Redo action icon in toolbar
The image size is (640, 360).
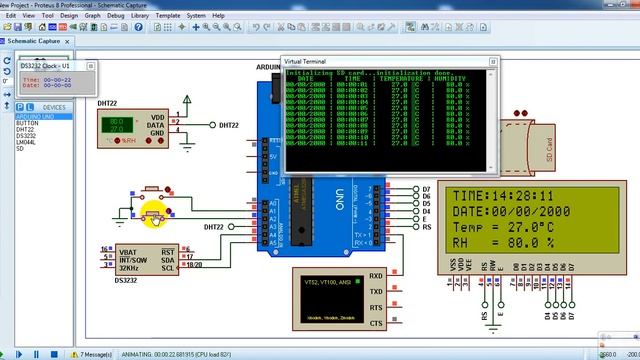click(x=267, y=27)
